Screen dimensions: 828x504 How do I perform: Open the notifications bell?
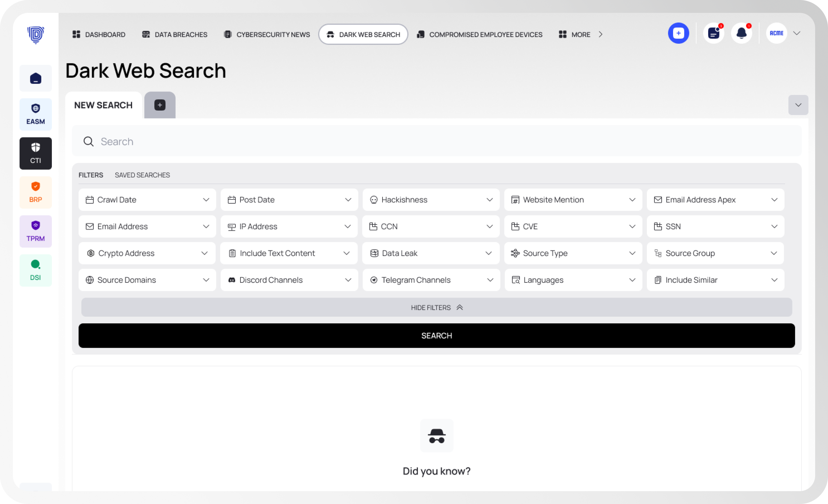741,33
